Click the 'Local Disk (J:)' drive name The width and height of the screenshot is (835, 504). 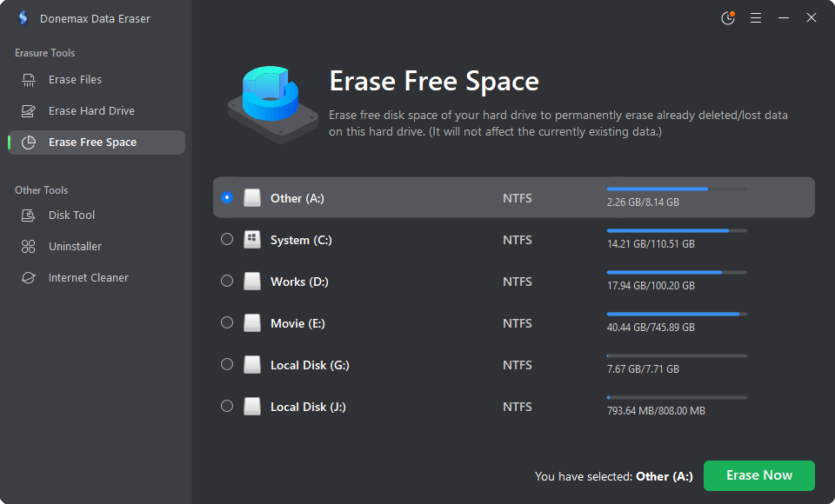pos(308,407)
